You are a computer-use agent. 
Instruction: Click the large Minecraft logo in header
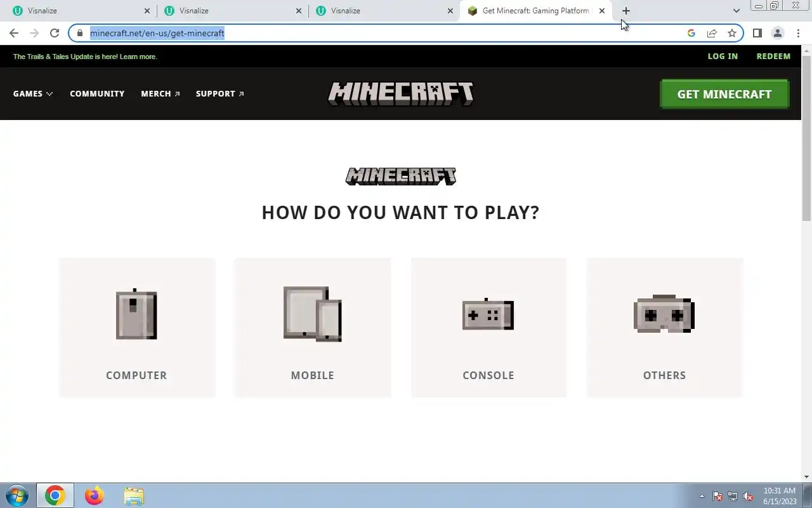point(401,93)
